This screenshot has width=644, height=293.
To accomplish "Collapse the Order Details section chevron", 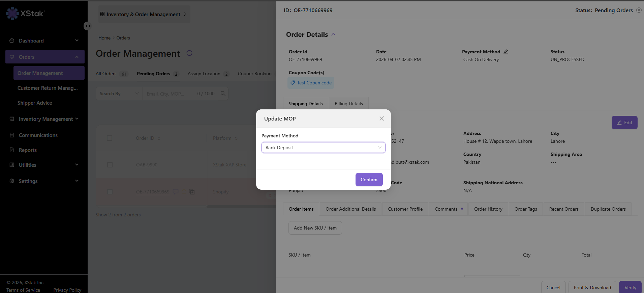I will [333, 34].
